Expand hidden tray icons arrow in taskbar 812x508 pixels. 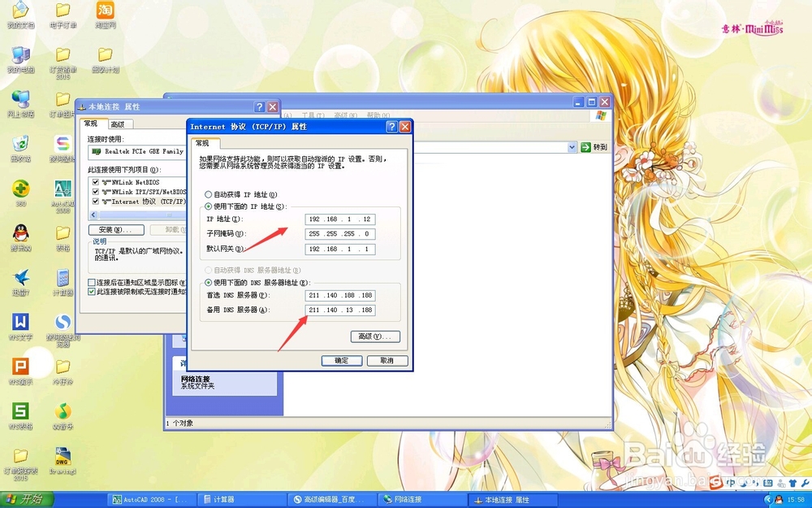(x=768, y=500)
